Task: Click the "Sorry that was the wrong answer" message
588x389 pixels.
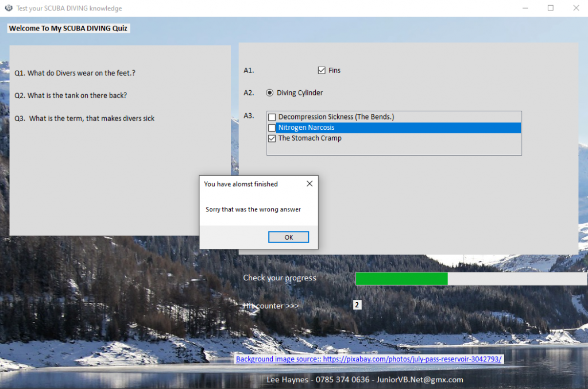Action: 253,210
